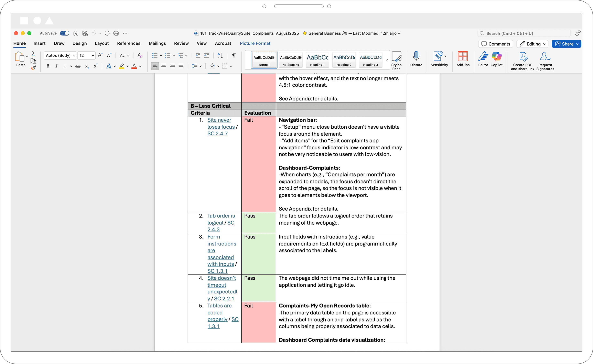Open the Change Case dropdown
Viewport: 593px width, 364px height.
(x=125, y=56)
